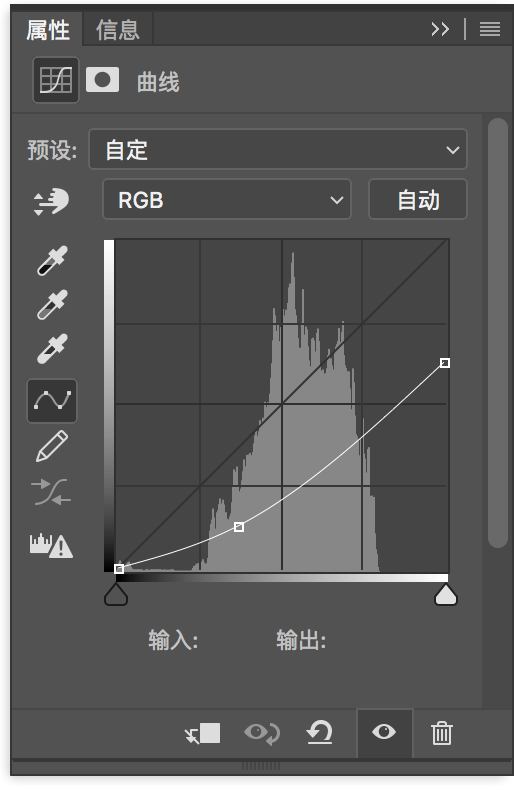Open the panel hamburger menu
Viewport: 514px width, 790px height.
coord(490,29)
